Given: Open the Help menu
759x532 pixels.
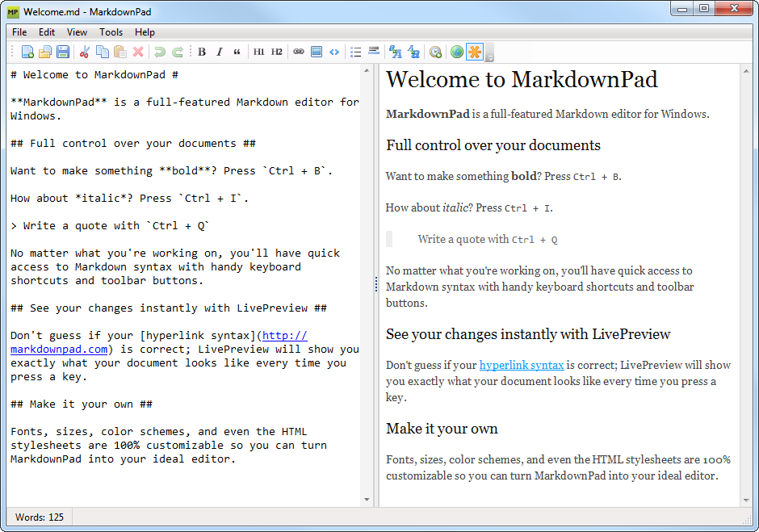Looking at the screenshot, I should coord(145,32).
